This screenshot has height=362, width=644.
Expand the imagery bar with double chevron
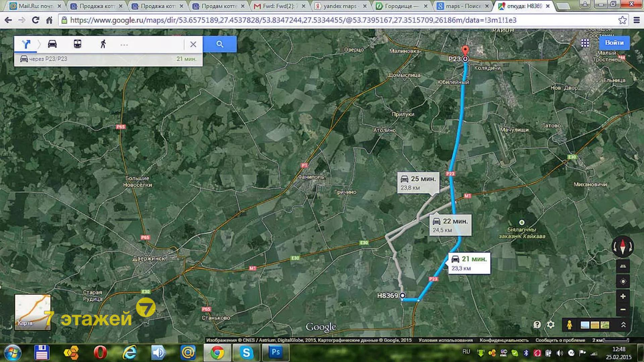tap(623, 324)
